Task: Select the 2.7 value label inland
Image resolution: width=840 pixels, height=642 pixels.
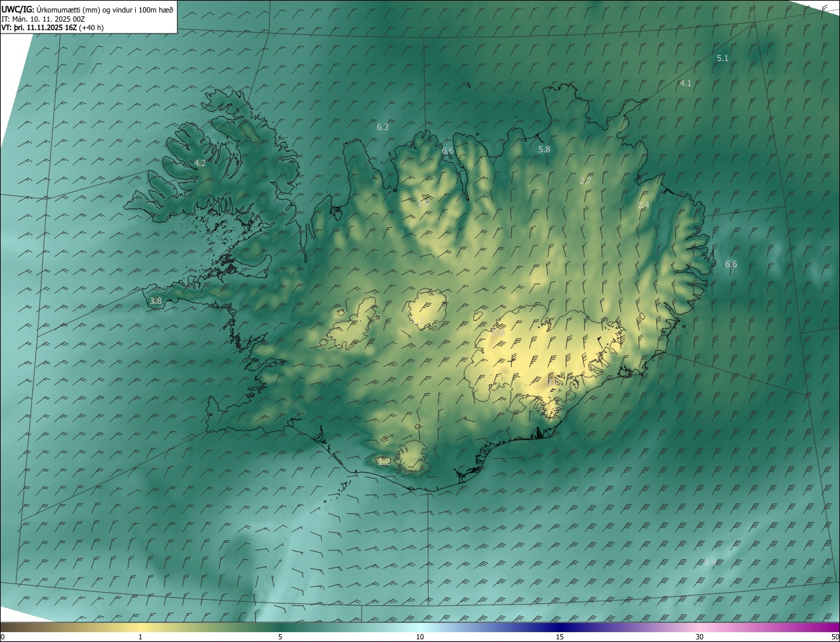Action: click(x=586, y=181)
